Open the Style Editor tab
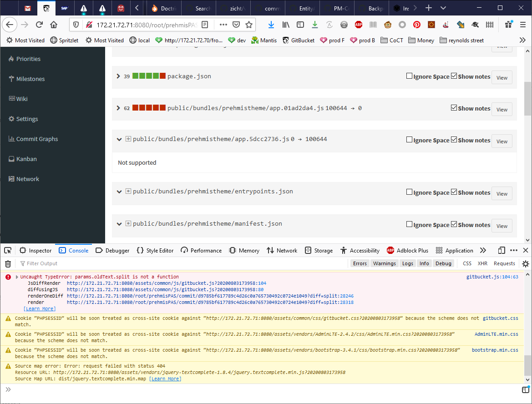The height and width of the screenshot is (404, 532). pyautogui.click(x=155, y=250)
